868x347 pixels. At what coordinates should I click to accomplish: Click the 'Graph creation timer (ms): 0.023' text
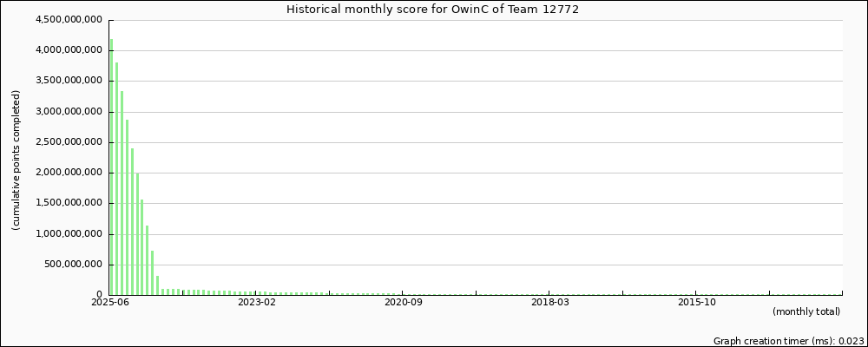point(789,341)
